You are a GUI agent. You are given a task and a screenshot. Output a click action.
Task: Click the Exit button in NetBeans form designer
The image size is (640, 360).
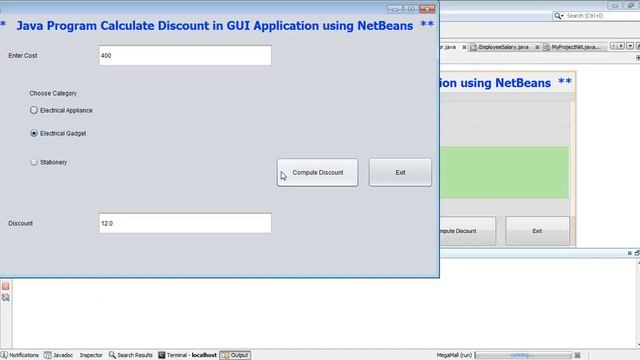click(x=537, y=231)
